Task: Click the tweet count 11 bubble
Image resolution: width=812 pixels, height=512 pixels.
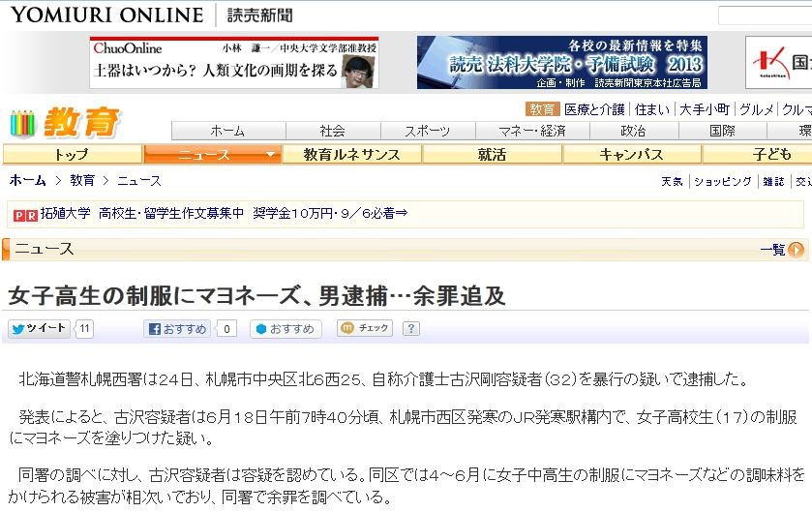Action: click(x=84, y=329)
